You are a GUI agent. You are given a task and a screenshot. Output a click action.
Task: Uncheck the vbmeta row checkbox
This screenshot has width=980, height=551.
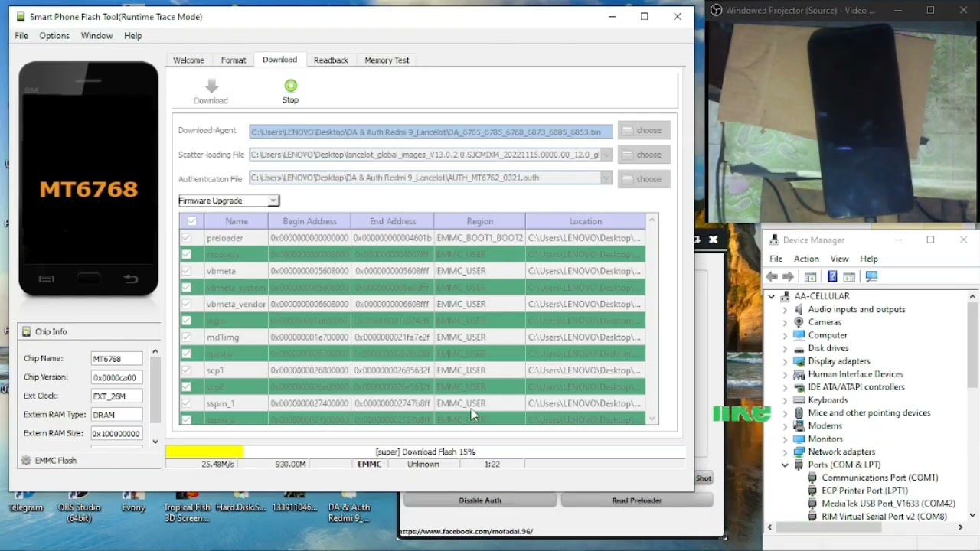click(x=186, y=271)
